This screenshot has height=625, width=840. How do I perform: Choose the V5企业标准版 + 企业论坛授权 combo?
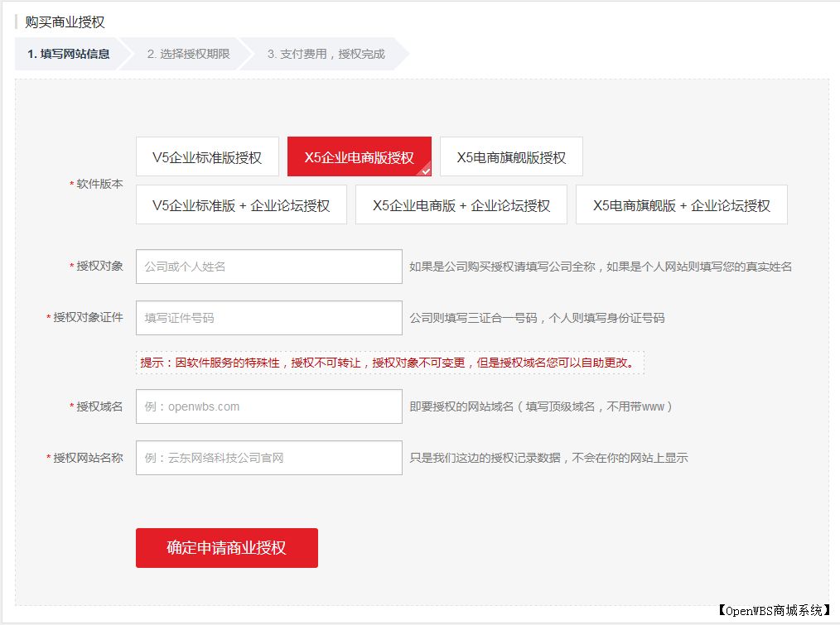[241, 204]
